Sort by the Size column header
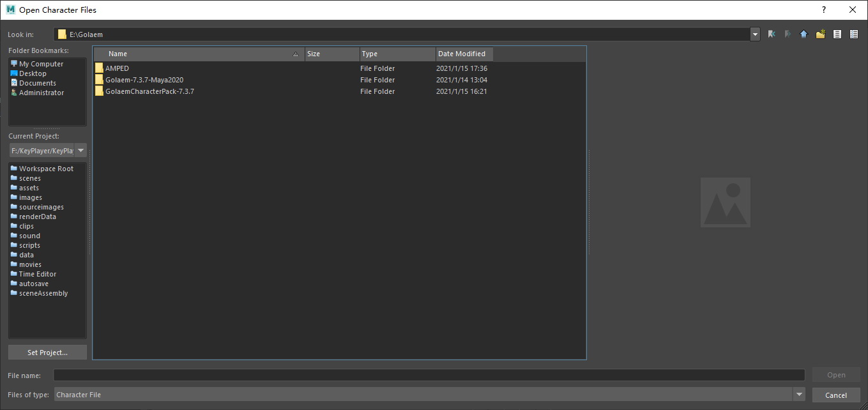The height and width of the screenshot is (410, 868). point(331,54)
